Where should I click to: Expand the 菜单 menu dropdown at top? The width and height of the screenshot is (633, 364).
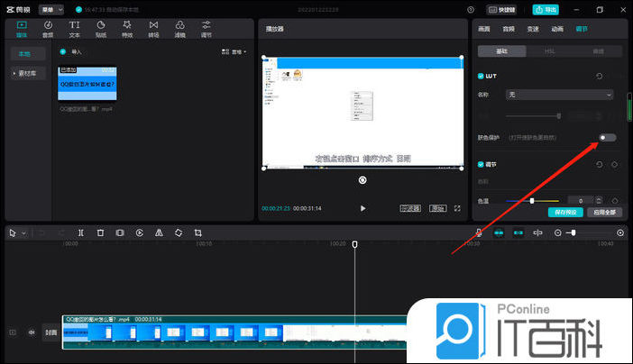point(50,9)
